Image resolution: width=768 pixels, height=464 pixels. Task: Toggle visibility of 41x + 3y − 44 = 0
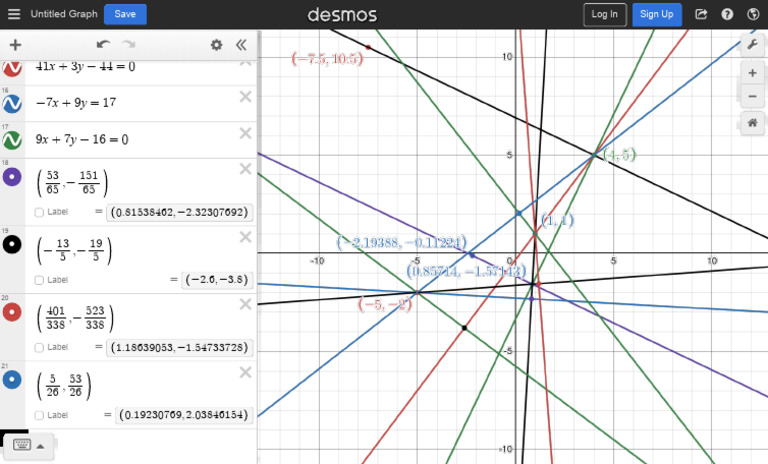[x=12, y=68]
